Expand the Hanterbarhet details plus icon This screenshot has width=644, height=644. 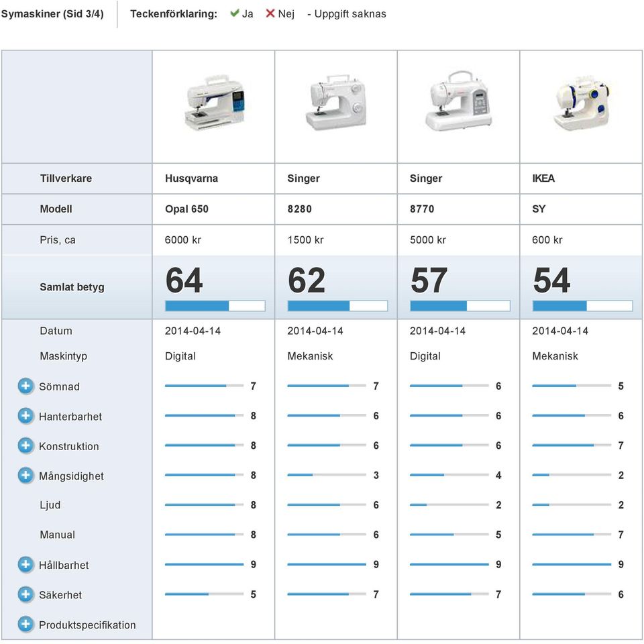tap(25, 416)
